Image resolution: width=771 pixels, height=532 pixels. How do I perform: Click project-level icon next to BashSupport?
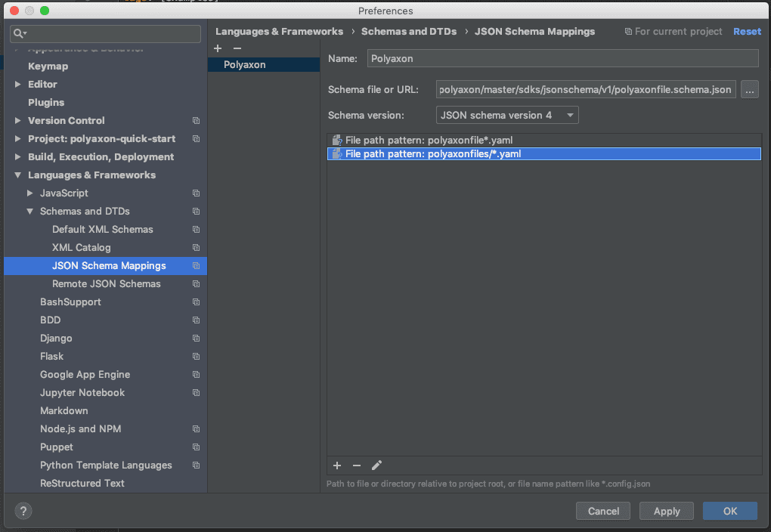tap(197, 302)
